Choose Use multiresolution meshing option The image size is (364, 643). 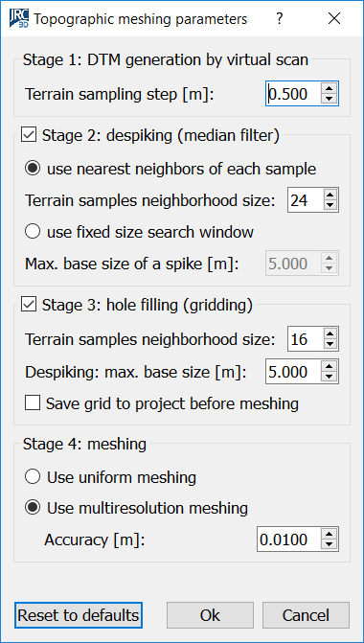(x=33, y=508)
